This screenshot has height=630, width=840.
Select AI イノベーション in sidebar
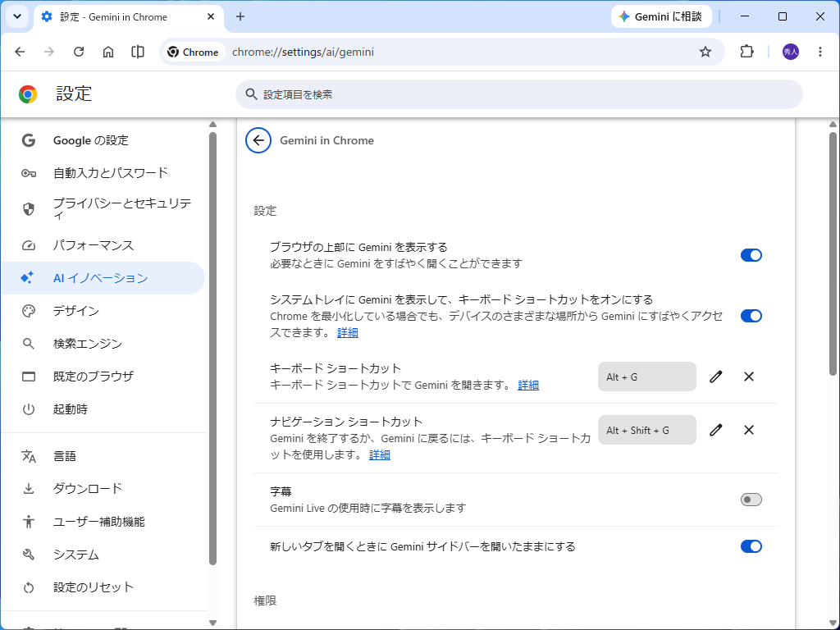point(103,278)
